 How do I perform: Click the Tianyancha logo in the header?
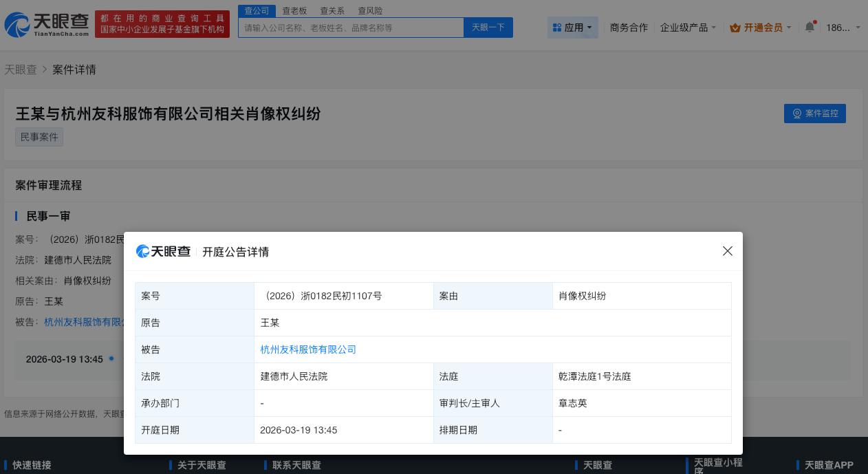(x=47, y=25)
